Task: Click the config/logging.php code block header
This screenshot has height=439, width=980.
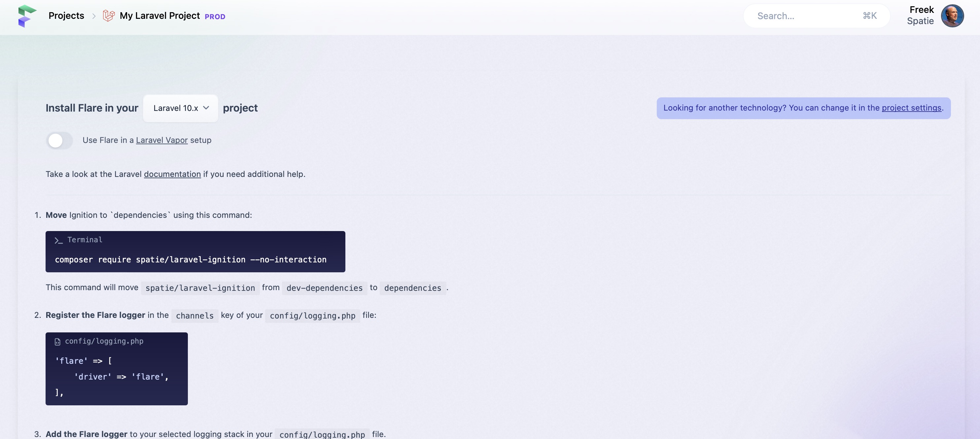Action: [104, 341]
